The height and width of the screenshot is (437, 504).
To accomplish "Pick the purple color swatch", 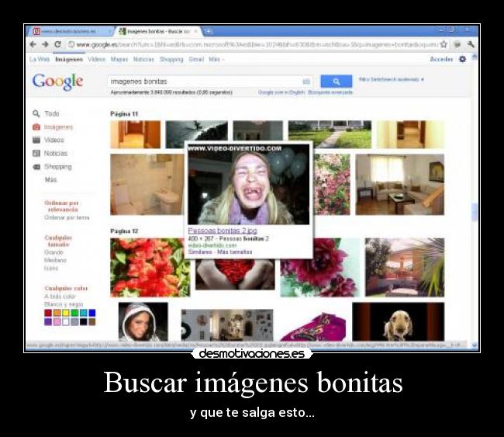I will point(48,321).
